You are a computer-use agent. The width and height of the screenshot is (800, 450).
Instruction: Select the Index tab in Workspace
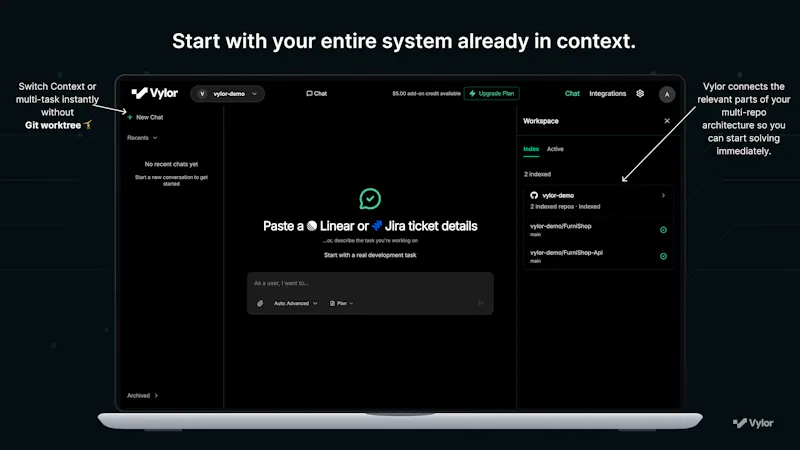click(531, 149)
